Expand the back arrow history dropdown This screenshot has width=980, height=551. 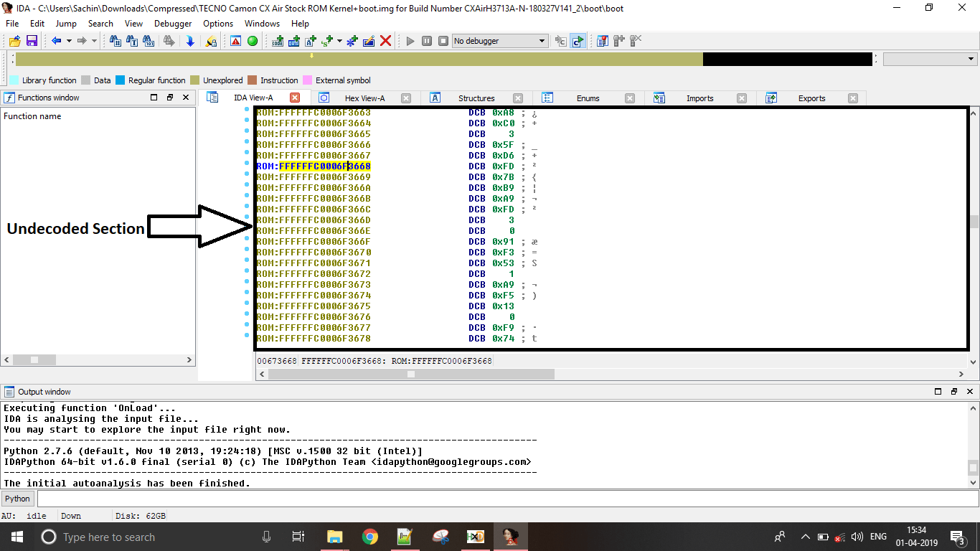[x=70, y=41]
